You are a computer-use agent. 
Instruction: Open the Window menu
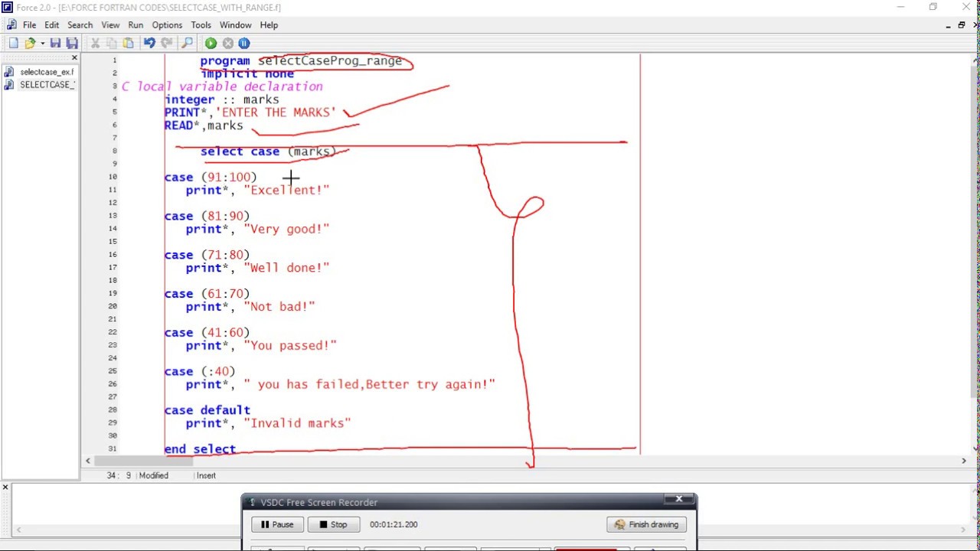[x=235, y=25]
